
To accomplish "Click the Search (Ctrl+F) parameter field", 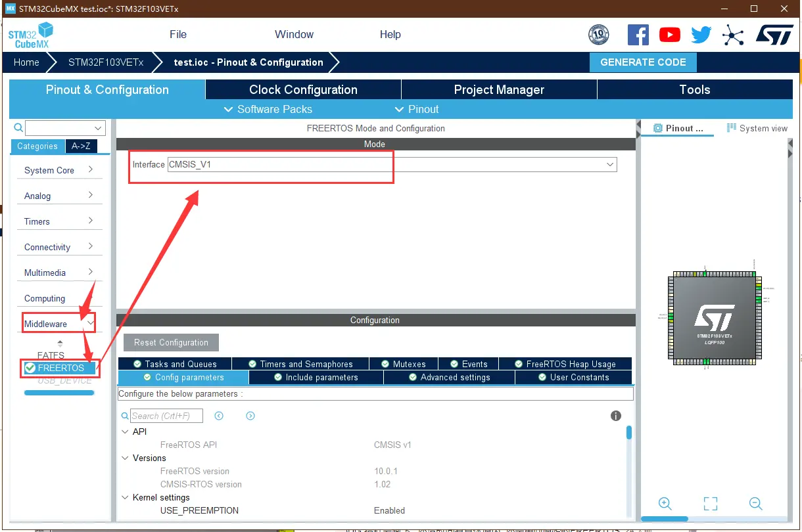I will tap(166, 416).
